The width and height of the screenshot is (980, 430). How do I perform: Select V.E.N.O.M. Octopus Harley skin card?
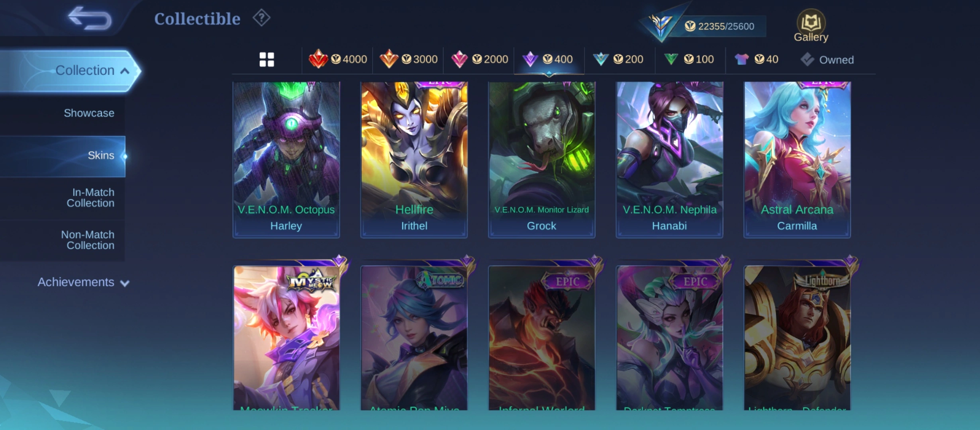pos(286,160)
